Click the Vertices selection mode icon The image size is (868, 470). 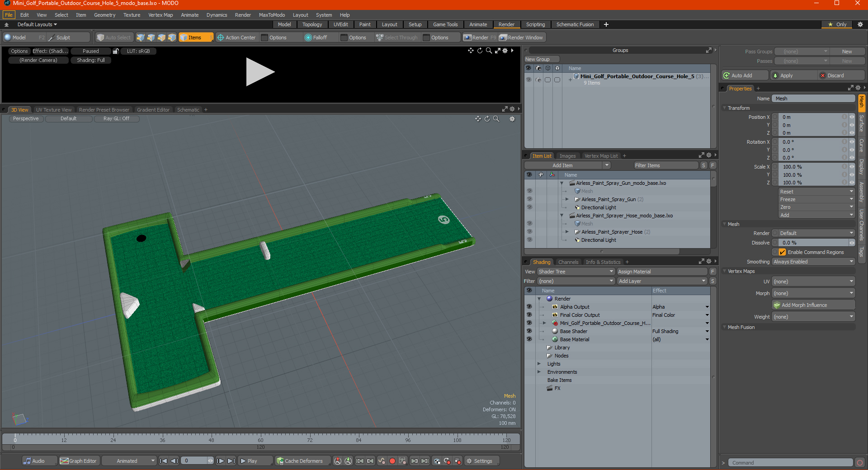[x=141, y=38]
